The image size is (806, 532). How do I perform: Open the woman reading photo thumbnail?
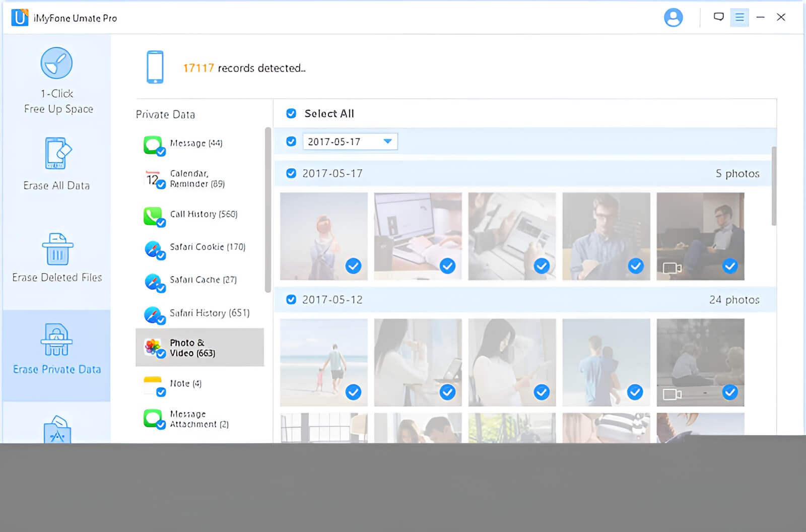coord(512,362)
